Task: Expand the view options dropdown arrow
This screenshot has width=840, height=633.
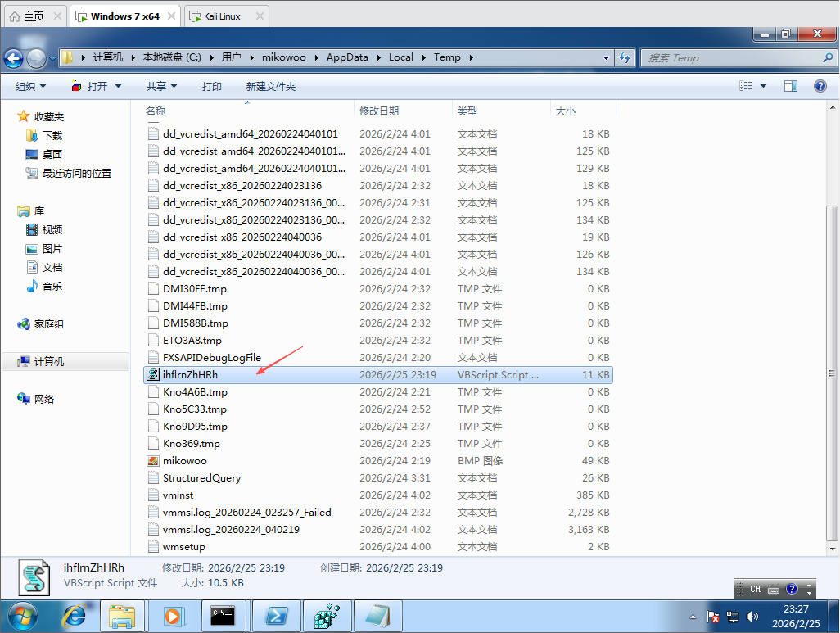Action: (x=763, y=86)
